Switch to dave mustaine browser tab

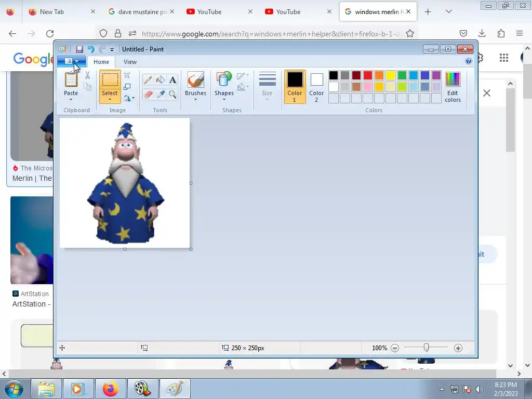(140, 11)
